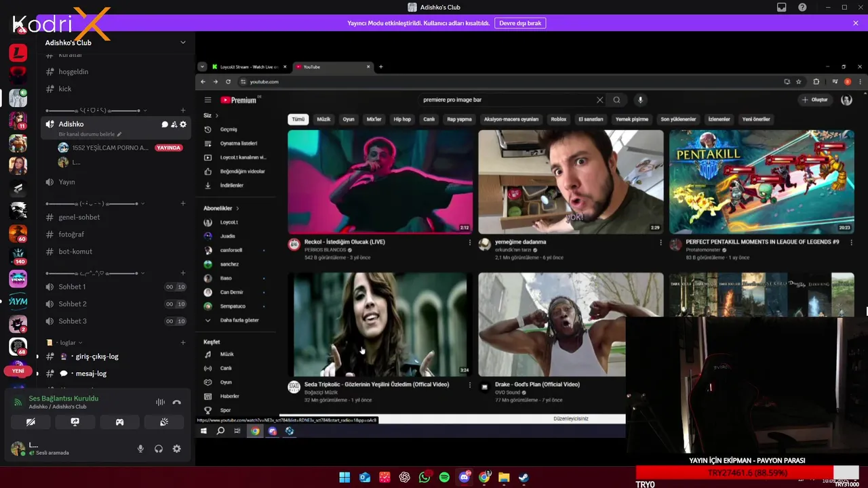
Task: Open the Reckol İstediğim Olucak video thumbnail
Action: pos(380,182)
